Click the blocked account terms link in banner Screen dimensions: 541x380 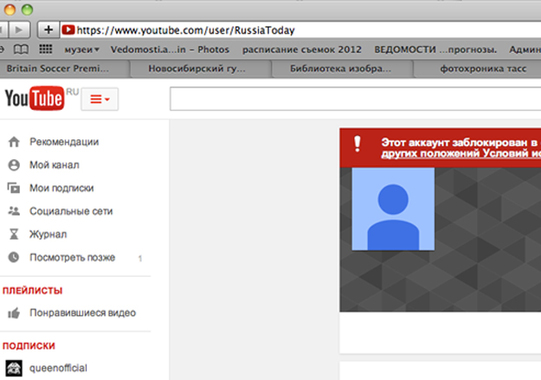[461, 153]
